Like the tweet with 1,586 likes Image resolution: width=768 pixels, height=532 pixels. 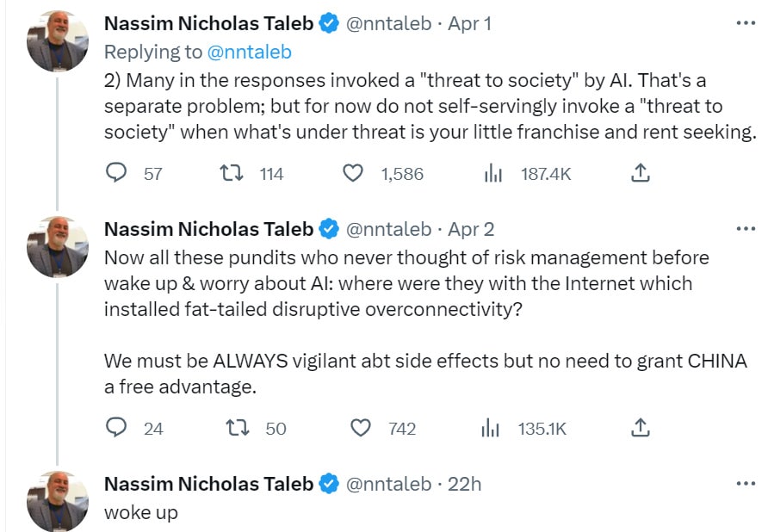[353, 174]
